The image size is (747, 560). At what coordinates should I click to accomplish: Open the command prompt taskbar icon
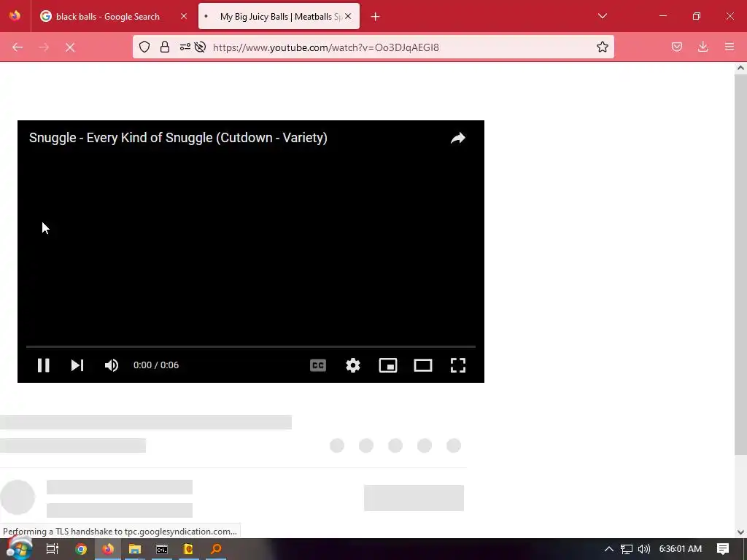click(162, 549)
